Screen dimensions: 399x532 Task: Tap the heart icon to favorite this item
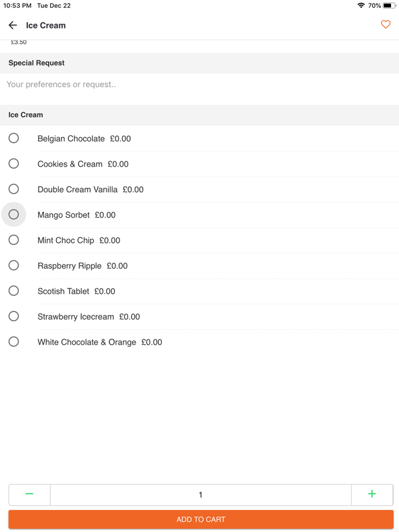[385, 25]
